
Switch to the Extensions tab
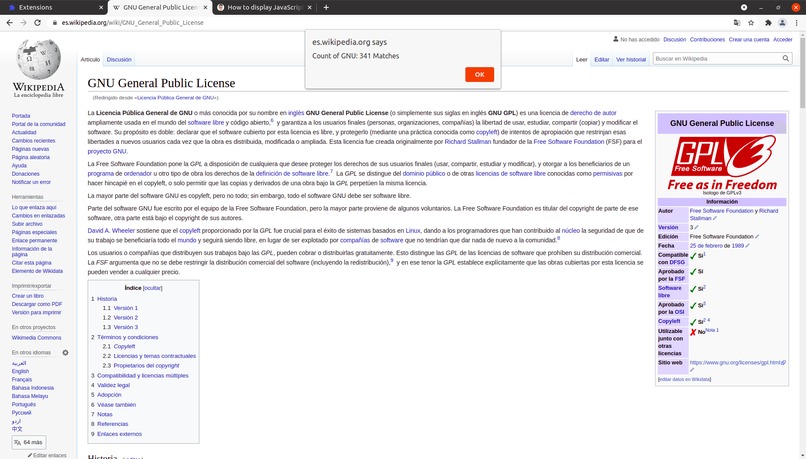point(51,7)
